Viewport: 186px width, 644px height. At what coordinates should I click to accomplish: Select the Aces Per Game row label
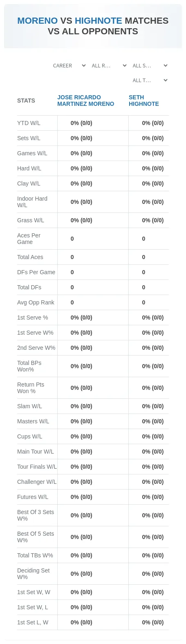[29, 239]
